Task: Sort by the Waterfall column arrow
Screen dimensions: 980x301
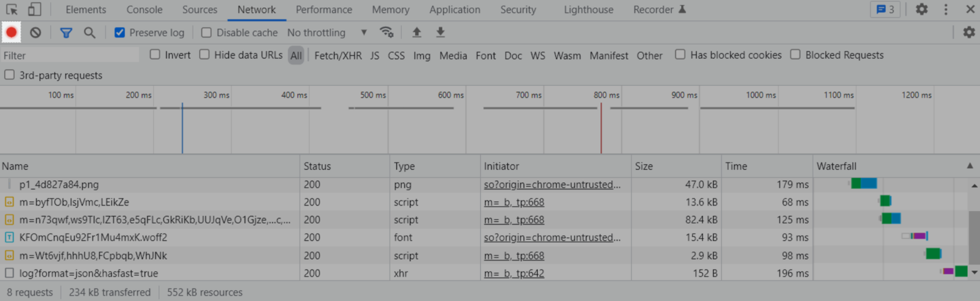Action: 970,166
